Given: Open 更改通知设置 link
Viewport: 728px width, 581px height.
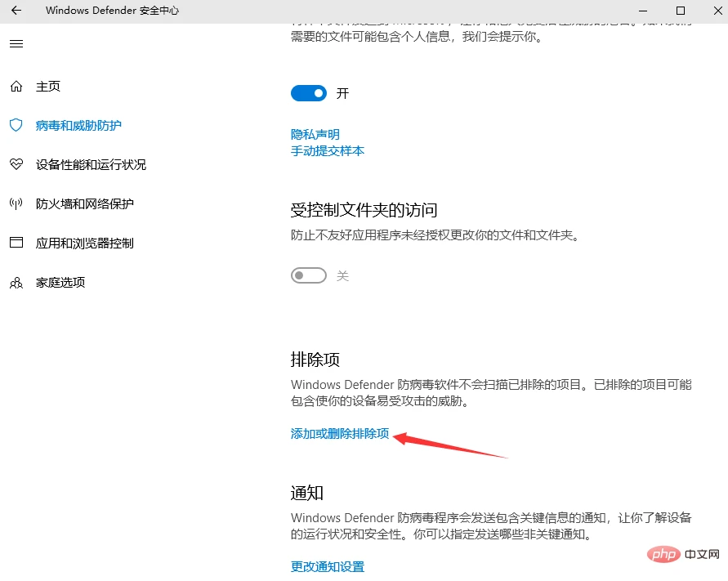Looking at the screenshot, I should click(x=328, y=566).
